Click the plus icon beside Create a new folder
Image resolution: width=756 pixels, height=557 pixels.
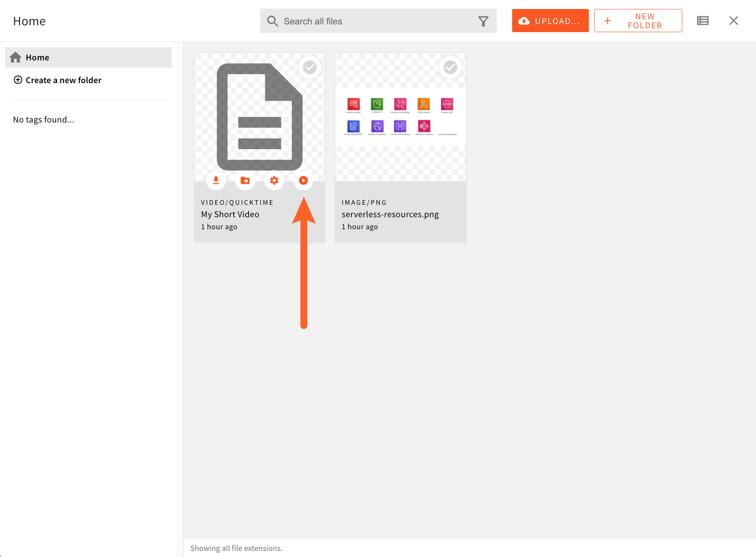coord(18,80)
